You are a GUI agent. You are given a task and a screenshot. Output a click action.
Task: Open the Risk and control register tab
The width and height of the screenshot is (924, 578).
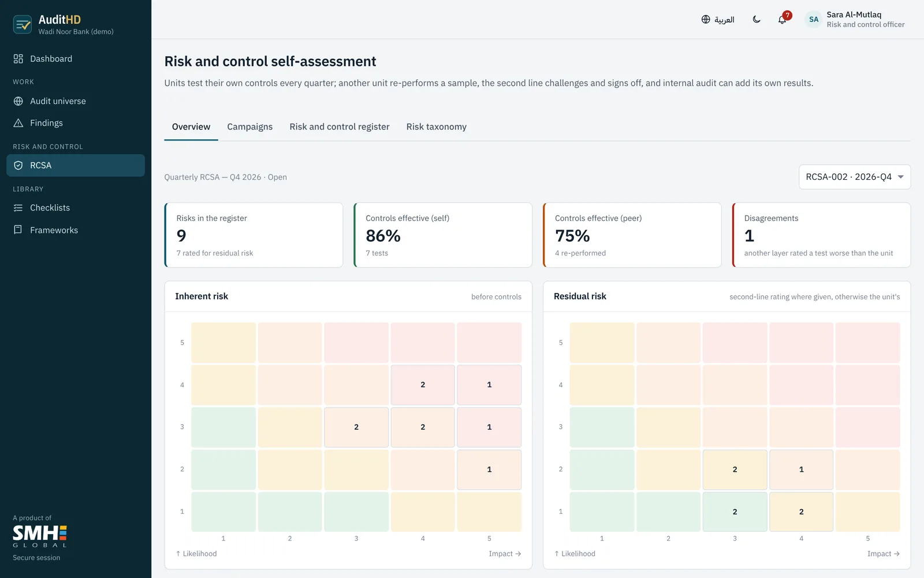click(x=340, y=127)
